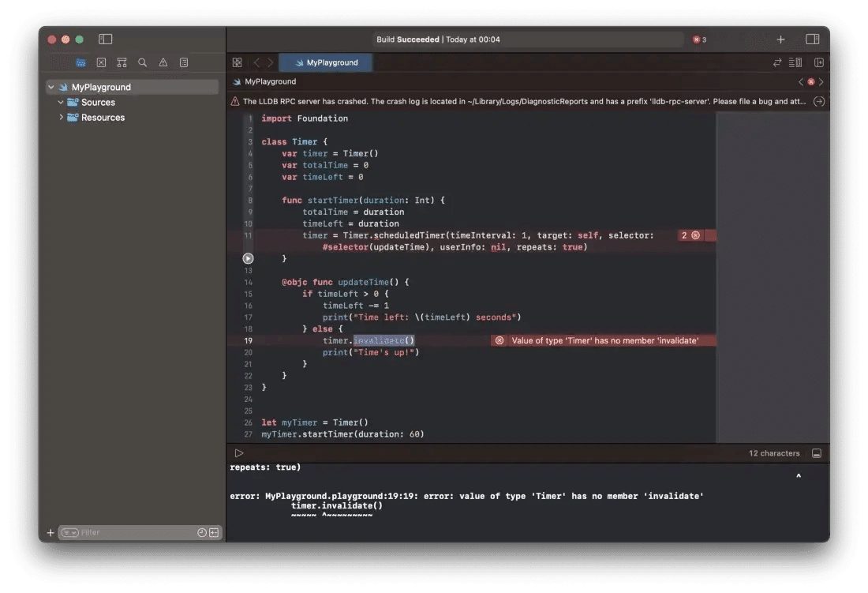Open the Symbol navigator icon

tap(122, 62)
